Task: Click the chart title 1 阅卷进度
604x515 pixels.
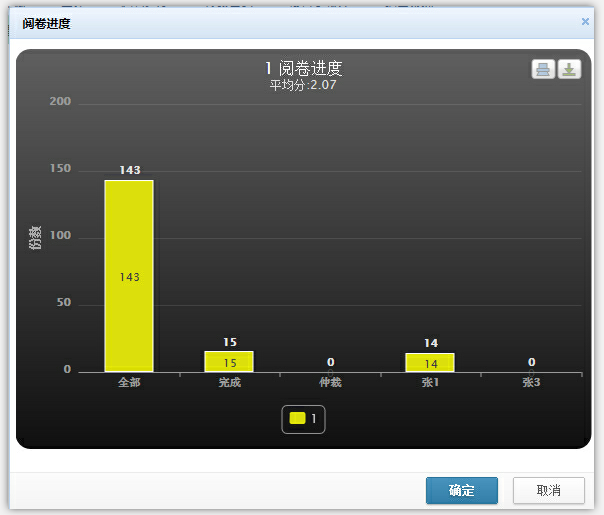Action: 304,68
